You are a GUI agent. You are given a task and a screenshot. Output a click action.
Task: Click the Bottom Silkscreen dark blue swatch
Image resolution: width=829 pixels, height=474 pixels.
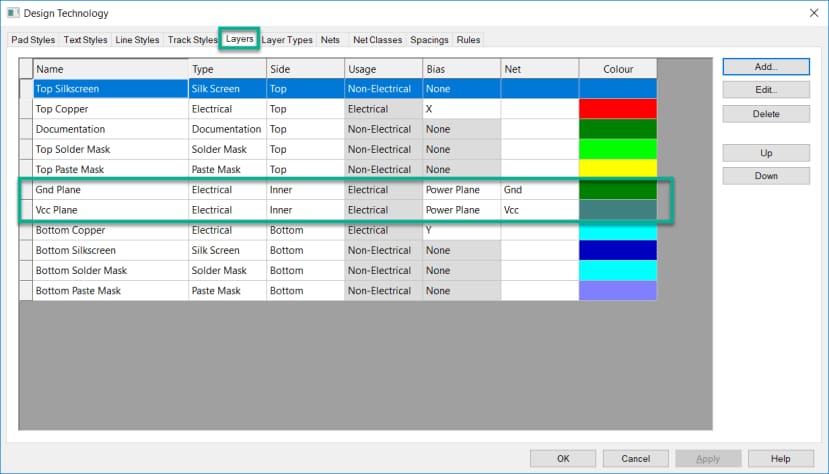coord(618,250)
